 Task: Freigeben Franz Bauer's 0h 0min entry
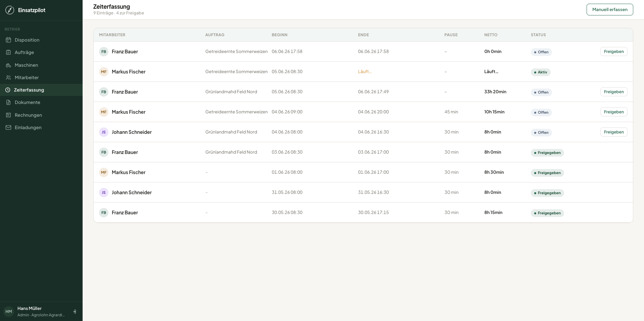point(614,52)
